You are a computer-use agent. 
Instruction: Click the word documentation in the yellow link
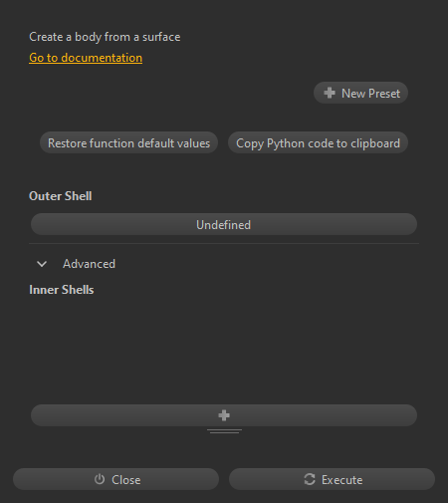102,58
